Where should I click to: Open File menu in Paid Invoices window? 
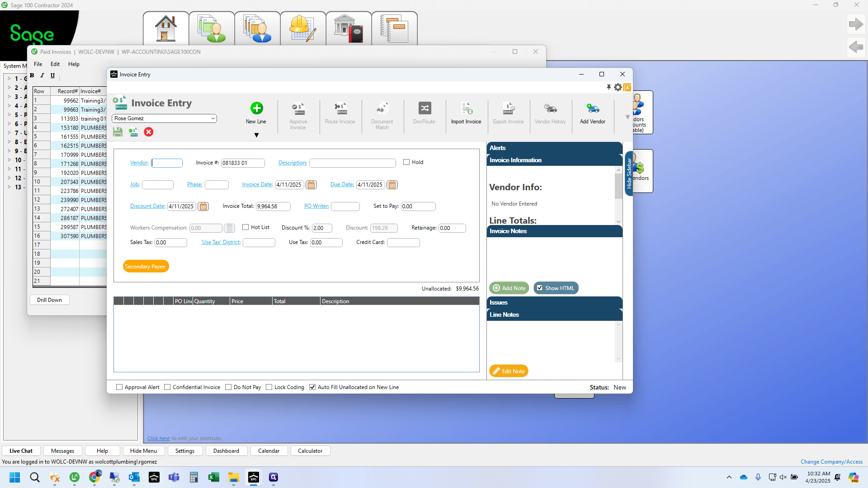[x=38, y=64]
